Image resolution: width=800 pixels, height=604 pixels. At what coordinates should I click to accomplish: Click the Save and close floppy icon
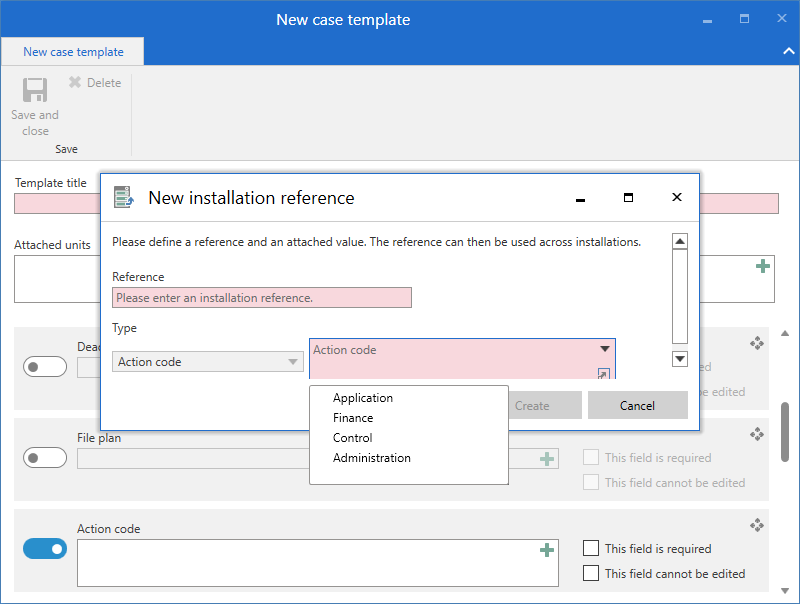pos(35,90)
